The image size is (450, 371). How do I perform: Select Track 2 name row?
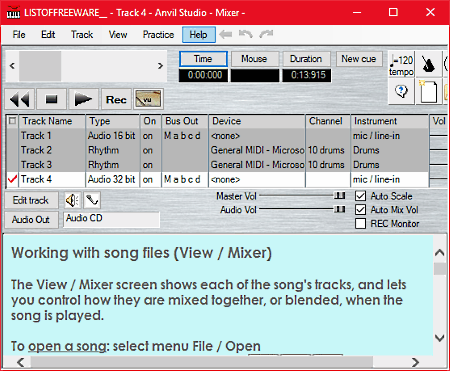click(52, 150)
